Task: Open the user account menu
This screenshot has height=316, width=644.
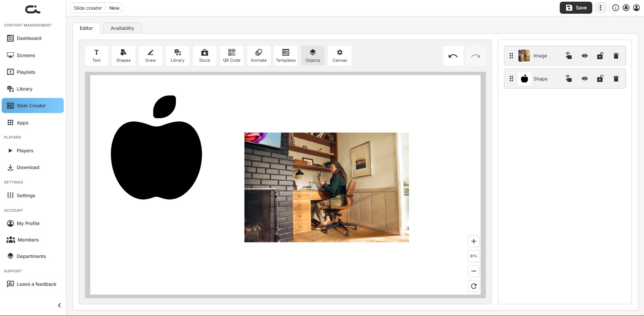Action: coord(636,8)
